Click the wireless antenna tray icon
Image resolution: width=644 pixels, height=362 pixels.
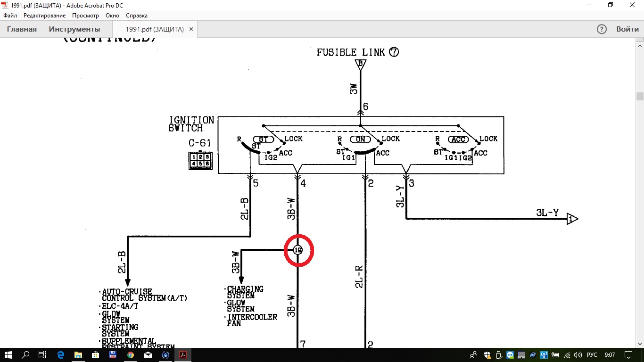(x=544, y=355)
